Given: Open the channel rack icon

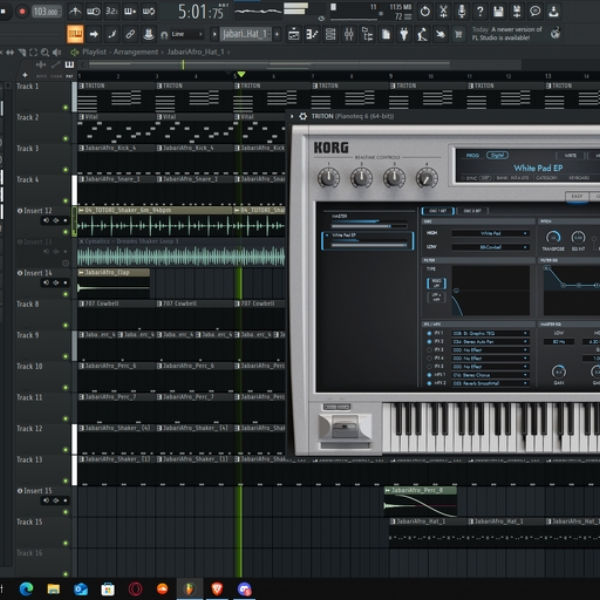Looking at the screenshot, I should 330,34.
